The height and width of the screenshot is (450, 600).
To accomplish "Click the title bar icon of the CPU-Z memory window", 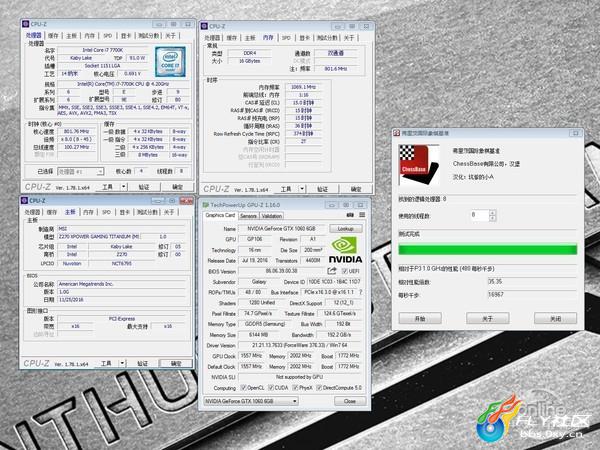I will (204, 26).
